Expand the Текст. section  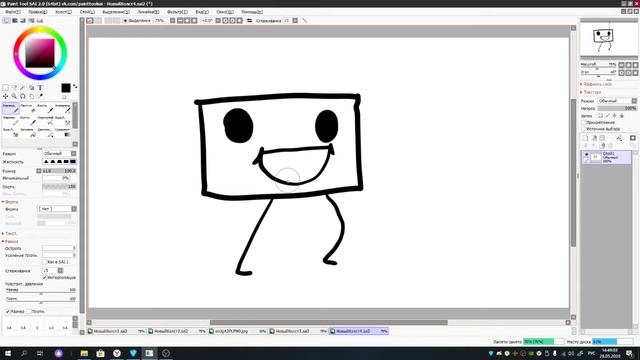[x=9, y=233]
